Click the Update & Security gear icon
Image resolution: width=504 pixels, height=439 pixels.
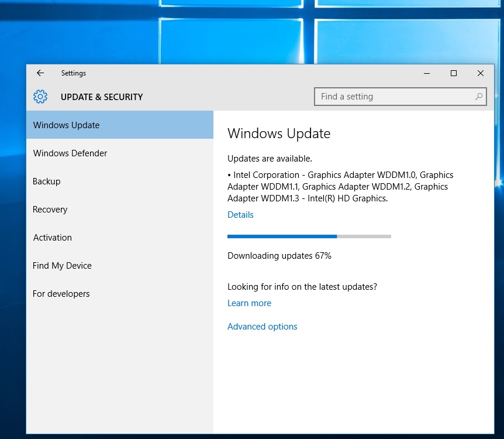pos(40,97)
